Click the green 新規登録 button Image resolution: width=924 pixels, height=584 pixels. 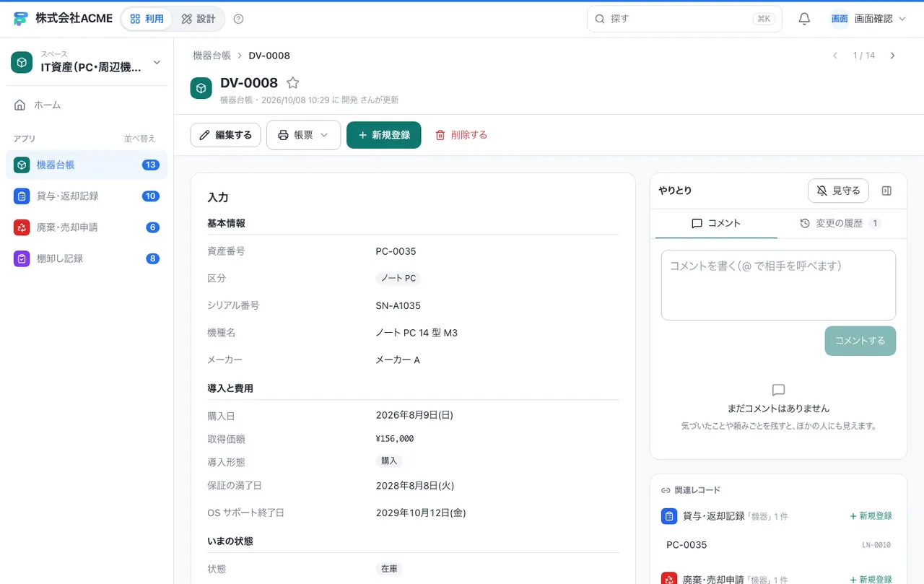click(x=384, y=135)
